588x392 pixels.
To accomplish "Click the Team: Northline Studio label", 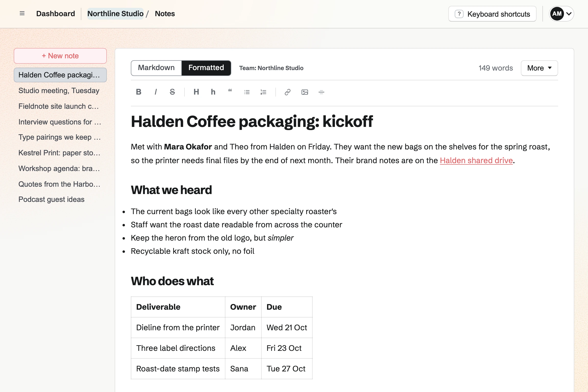I will click(x=271, y=68).
